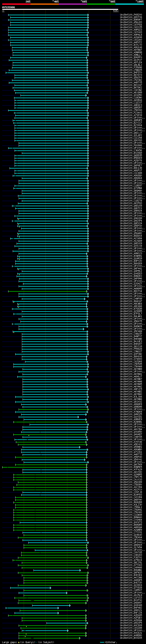This screenshot has width=146, height=644.
Task: Select hit UniRef100_P23403
Action: point(131,113)
